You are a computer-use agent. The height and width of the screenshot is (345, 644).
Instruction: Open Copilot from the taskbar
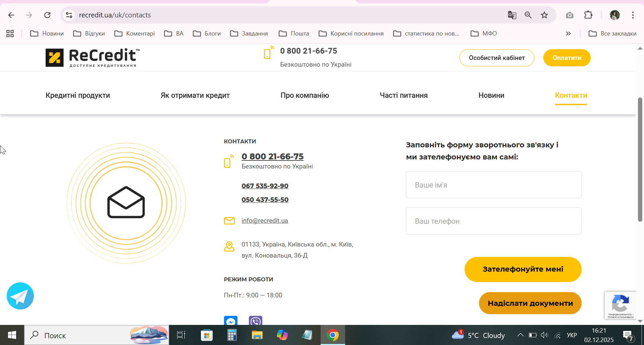click(x=282, y=335)
